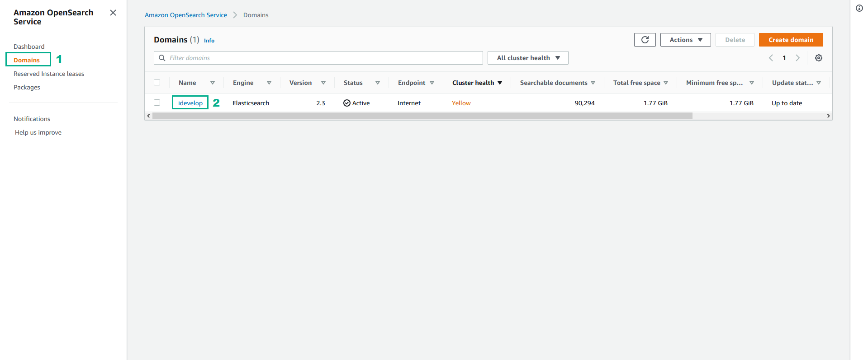Open All cluster health filter dropdown

(x=528, y=58)
